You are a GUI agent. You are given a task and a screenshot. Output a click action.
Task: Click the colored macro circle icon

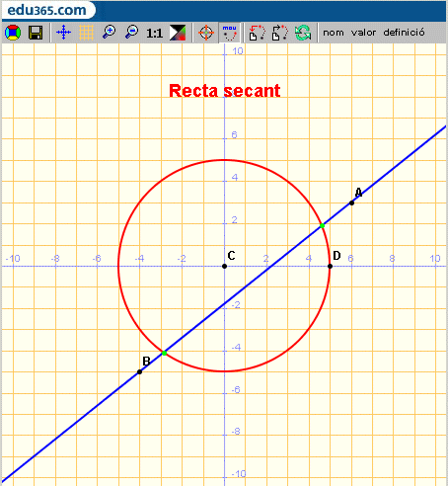pyautogui.click(x=13, y=33)
